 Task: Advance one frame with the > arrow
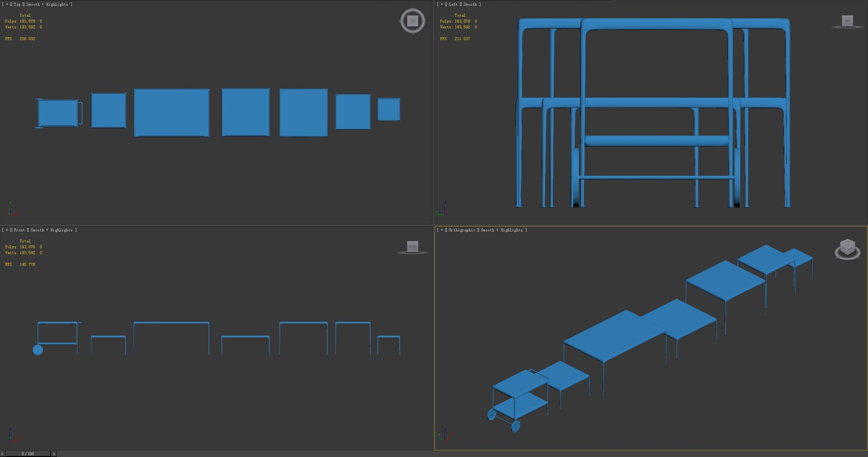point(54,453)
